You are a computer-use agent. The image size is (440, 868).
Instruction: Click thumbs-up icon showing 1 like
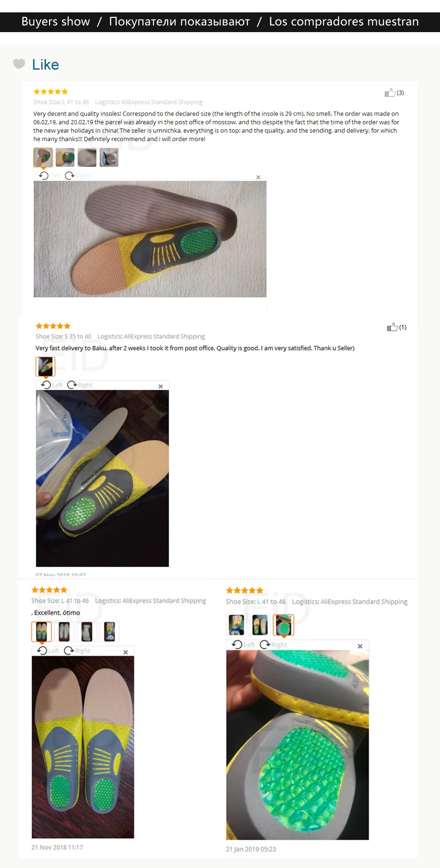coord(392,327)
